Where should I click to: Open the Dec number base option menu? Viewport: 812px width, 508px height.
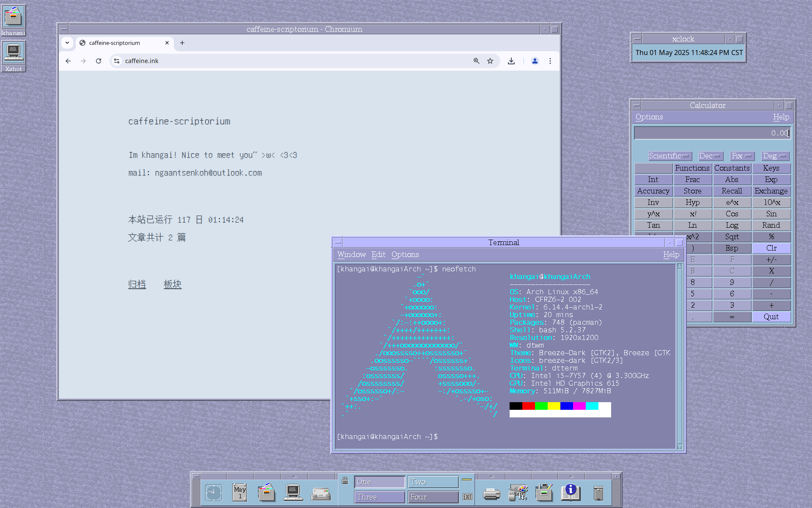click(710, 156)
